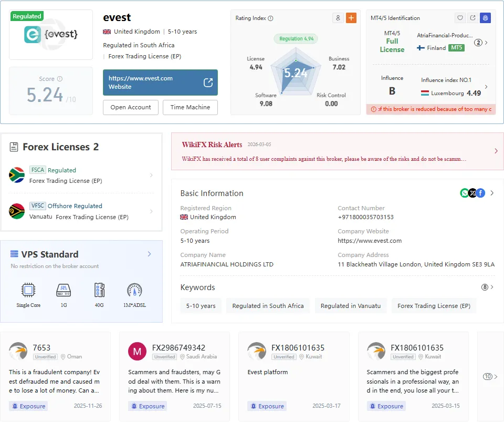Screen dimensions: 504x422
Task: Open the VPS Standard chevron
Action: click(x=149, y=254)
